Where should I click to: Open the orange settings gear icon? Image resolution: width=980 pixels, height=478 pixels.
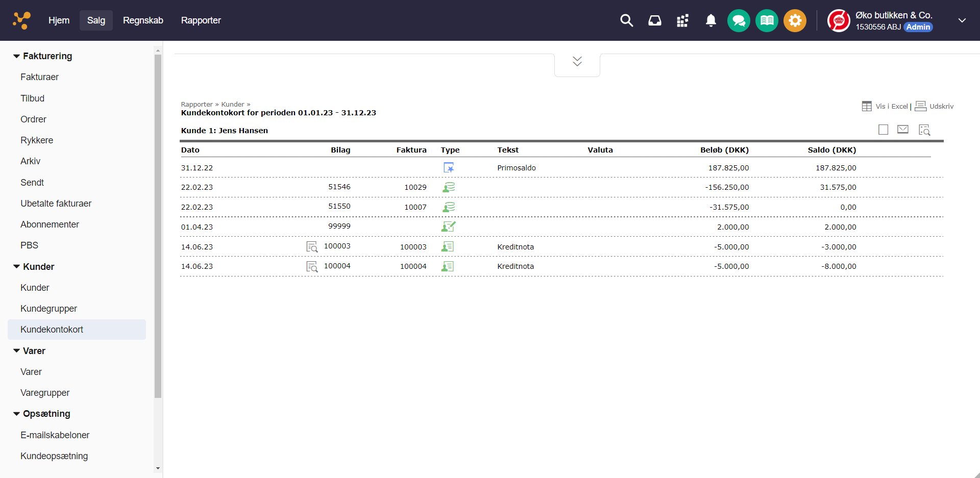coord(795,21)
